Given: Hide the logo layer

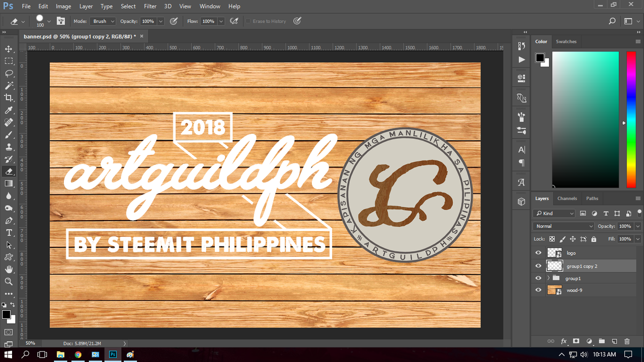Looking at the screenshot, I should 538,253.
